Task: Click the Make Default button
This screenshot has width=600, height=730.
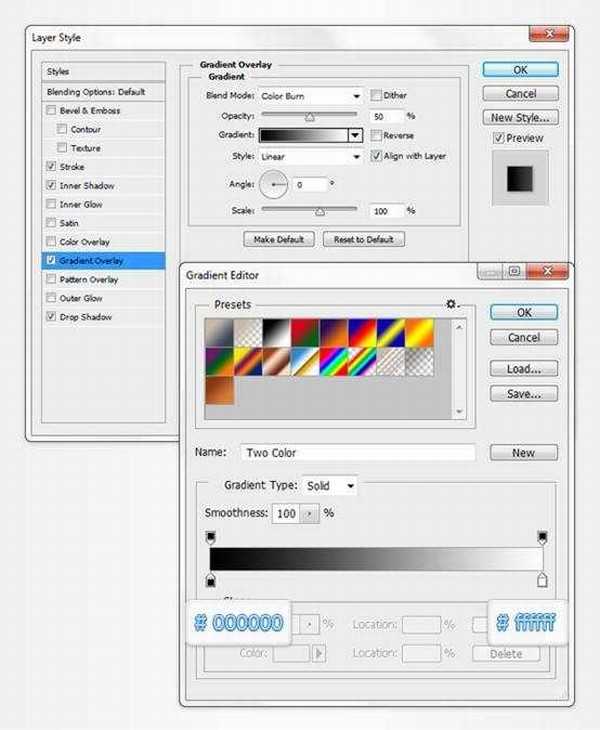Action: (x=278, y=240)
